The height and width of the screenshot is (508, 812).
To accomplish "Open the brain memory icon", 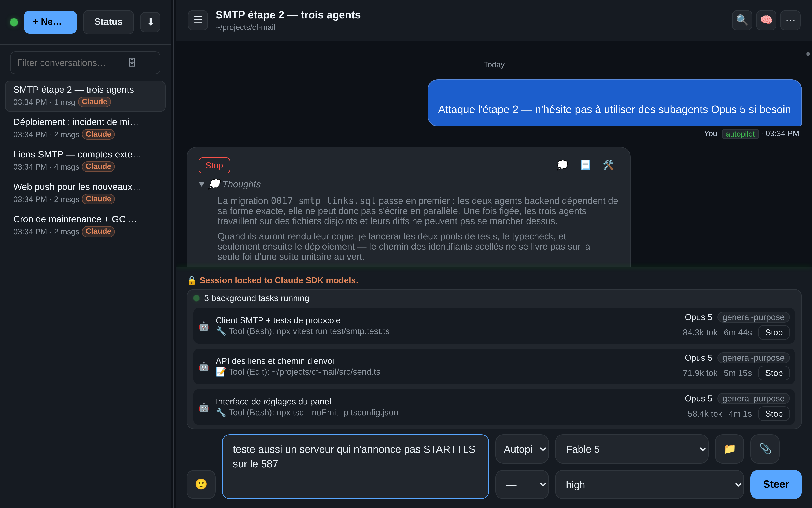I will click(766, 20).
